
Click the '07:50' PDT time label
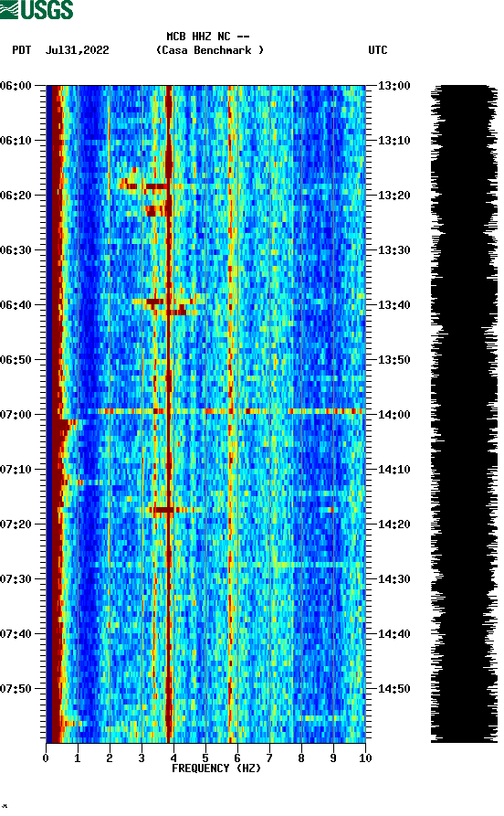tap(16, 688)
